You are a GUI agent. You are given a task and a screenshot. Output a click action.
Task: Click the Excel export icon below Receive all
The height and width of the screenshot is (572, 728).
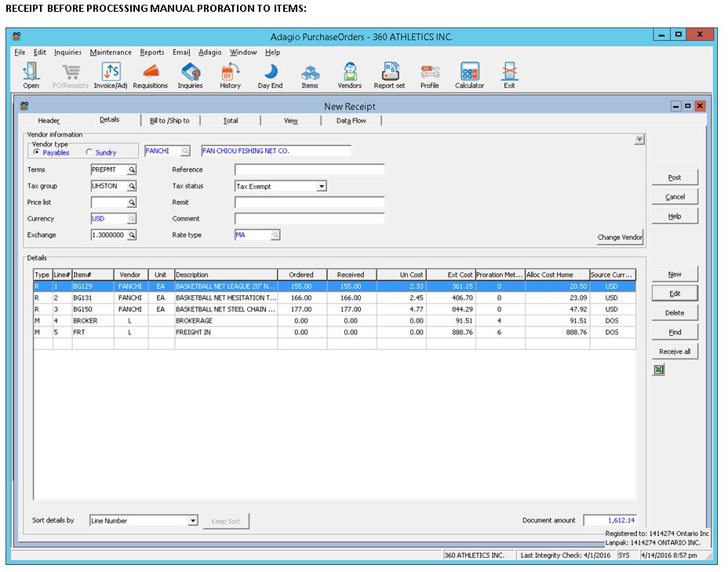pos(659,370)
